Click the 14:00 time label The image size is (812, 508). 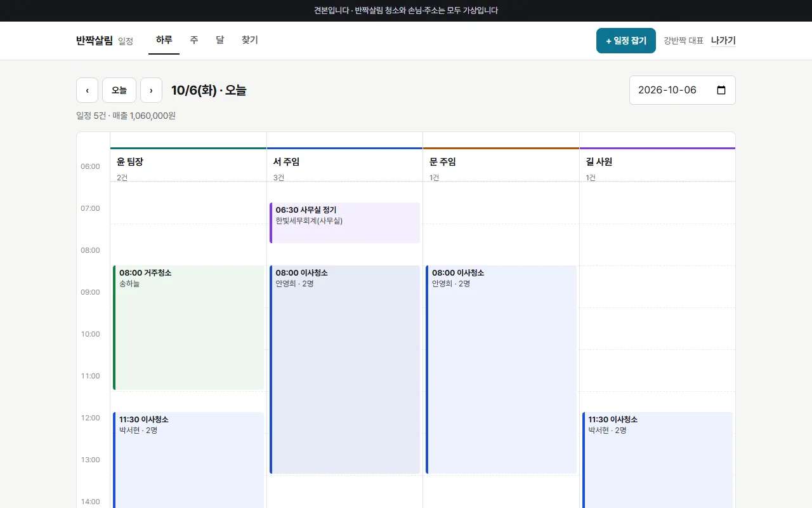pyautogui.click(x=90, y=502)
